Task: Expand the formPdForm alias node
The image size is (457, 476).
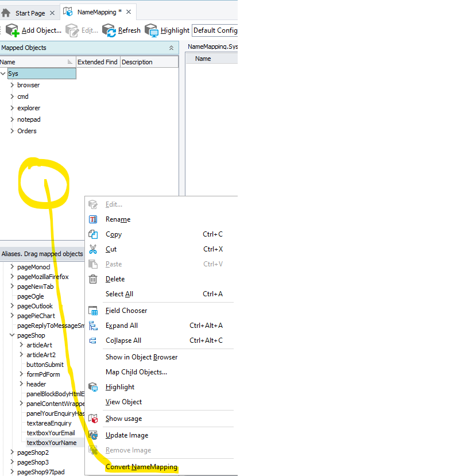Action: point(21,374)
